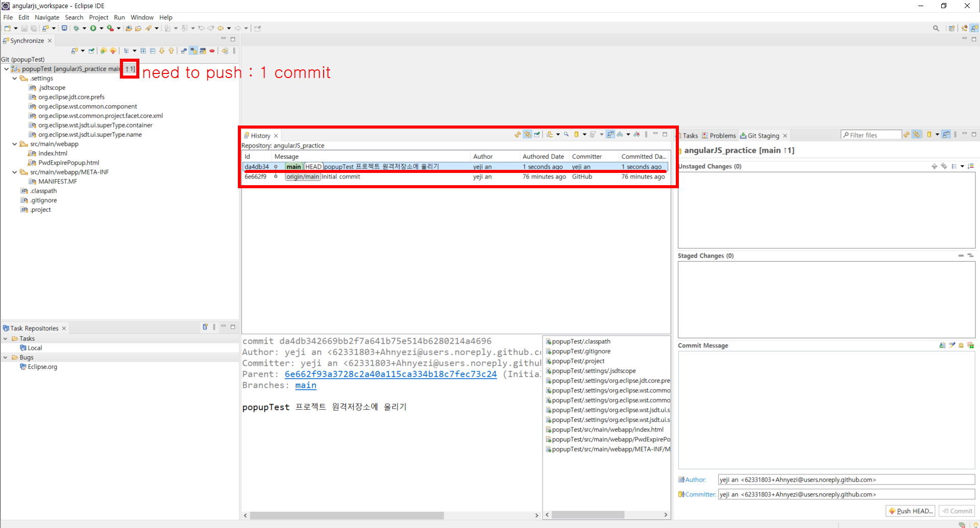Viewport: 980px width, 528px height.
Task: Click the Debug bug icon in main toolbar
Action: point(76,28)
